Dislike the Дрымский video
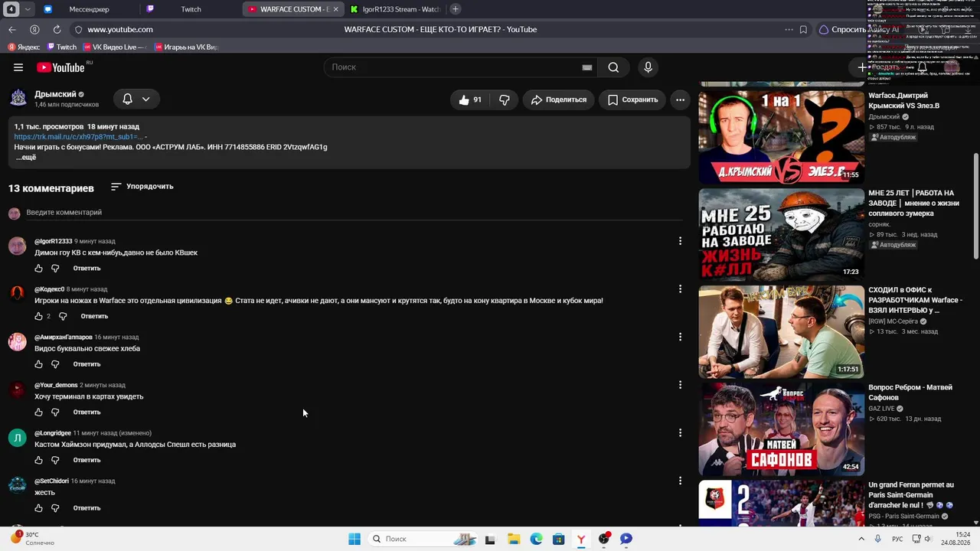 [x=504, y=99]
